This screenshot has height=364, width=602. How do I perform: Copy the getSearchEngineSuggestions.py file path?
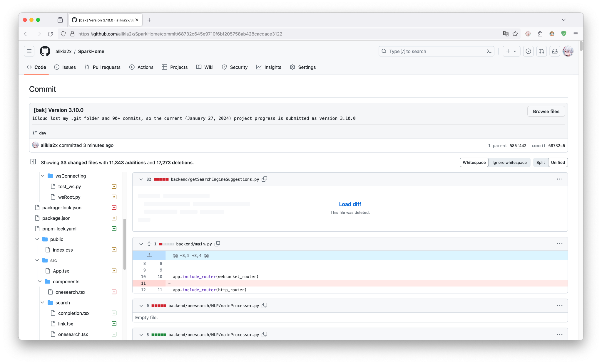click(264, 179)
